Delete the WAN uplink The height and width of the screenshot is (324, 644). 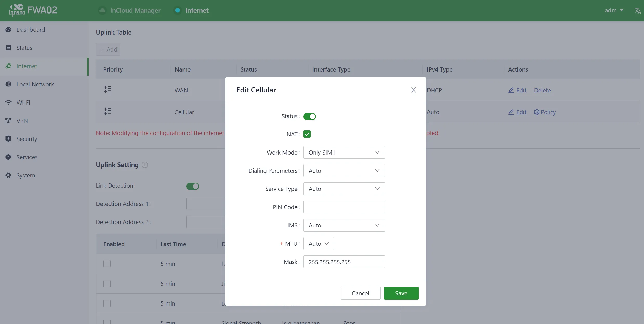[x=542, y=90]
